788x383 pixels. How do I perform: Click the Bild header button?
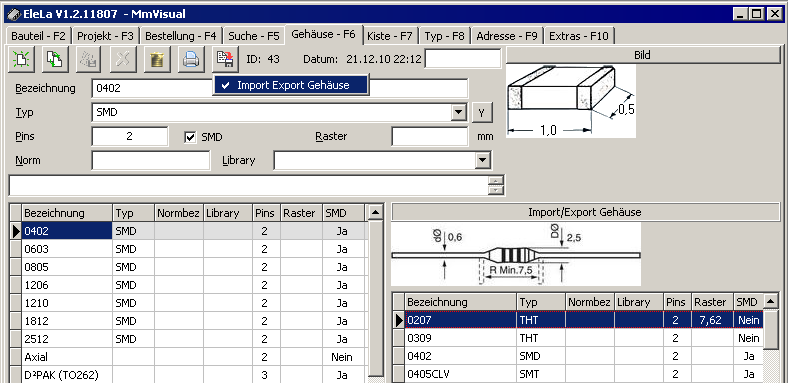[x=642, y=55]
